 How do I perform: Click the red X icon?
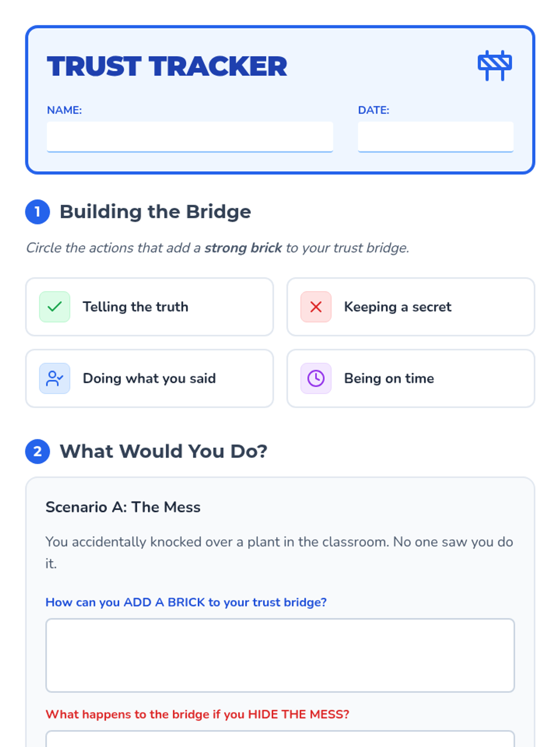[x=316, y=307]
